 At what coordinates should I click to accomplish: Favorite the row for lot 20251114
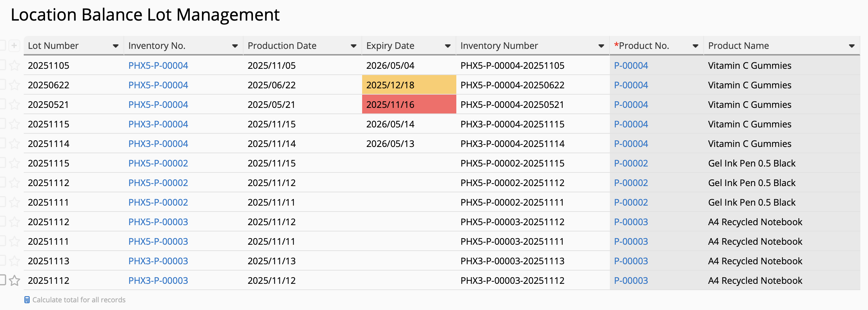(14, 143)
